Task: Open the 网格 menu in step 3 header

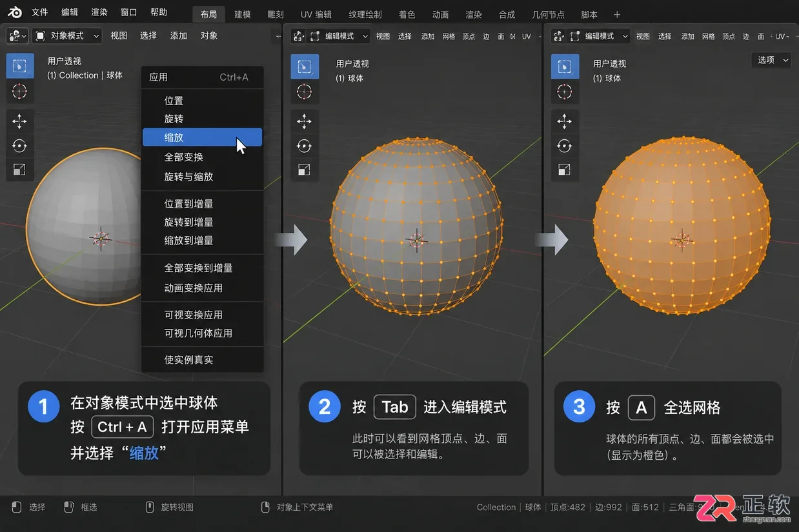Action: (x=709, y=36)
